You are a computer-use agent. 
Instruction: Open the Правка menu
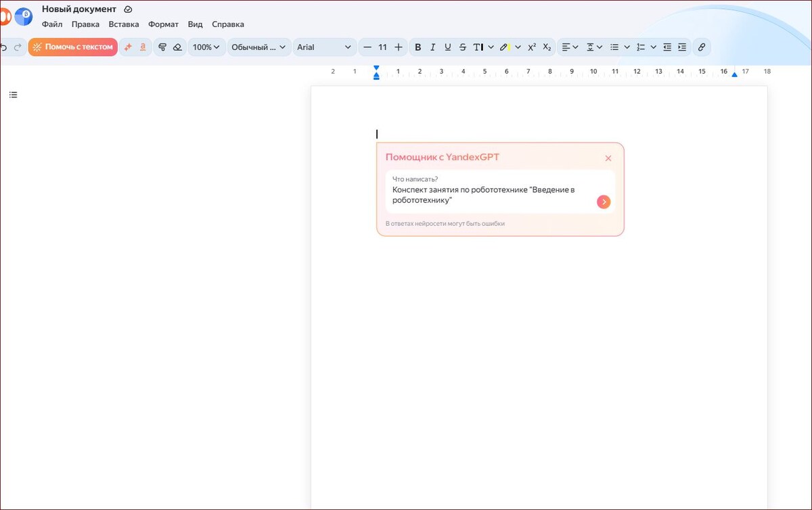point(85,24)
